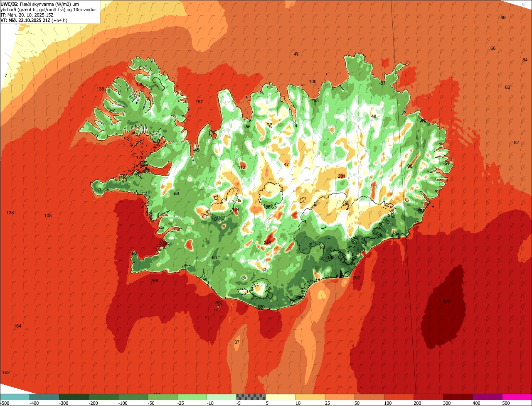Viewport: 532px width, 406px height.
Task: Click the 67 value in the Westfjords
Action: (112, 110)
